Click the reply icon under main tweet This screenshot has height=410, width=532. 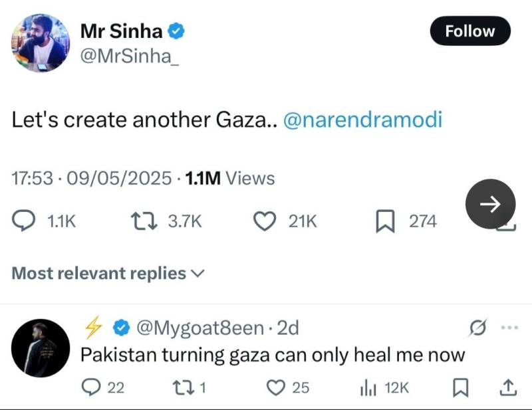coord(23,221)
